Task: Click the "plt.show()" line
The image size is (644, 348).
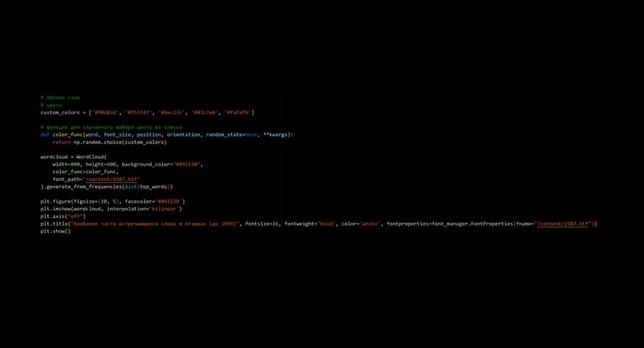Action: [x=55, y=232]
